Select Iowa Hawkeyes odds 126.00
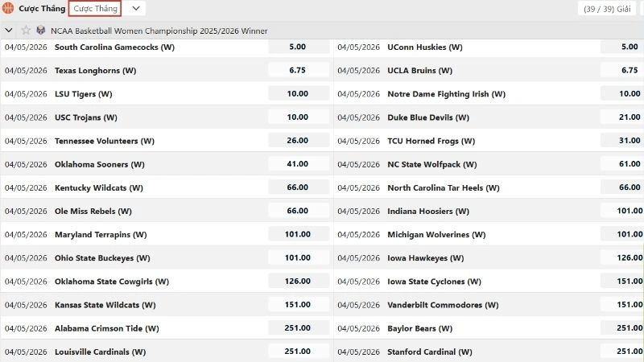The height and width of the screenshot is (362, 644). click(622, 257)
